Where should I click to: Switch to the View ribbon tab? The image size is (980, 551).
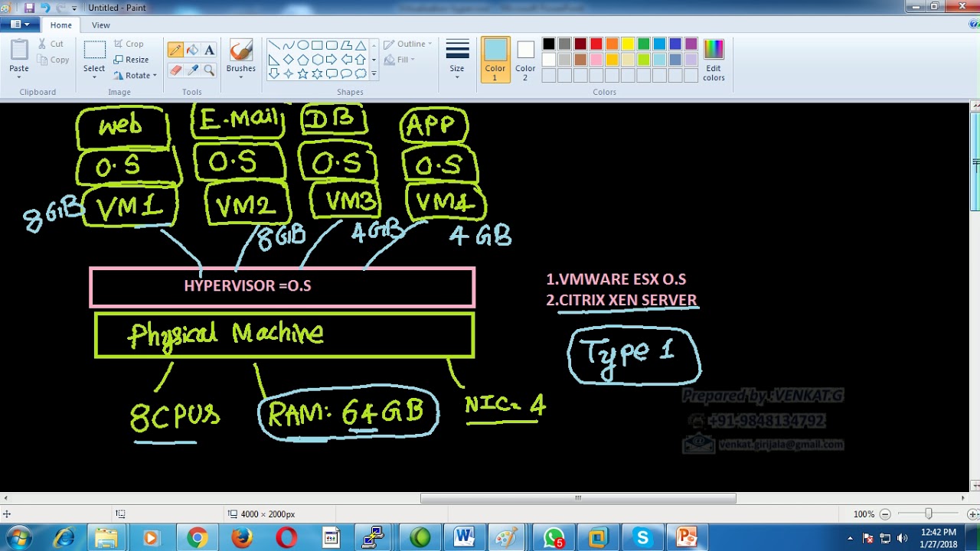tap(101, 25)
